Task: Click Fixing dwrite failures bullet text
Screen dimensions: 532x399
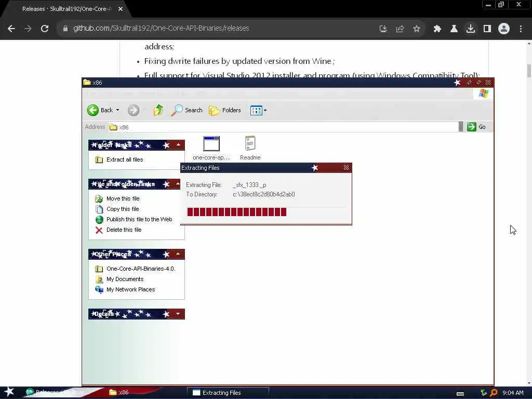Action: coord(239,61)
